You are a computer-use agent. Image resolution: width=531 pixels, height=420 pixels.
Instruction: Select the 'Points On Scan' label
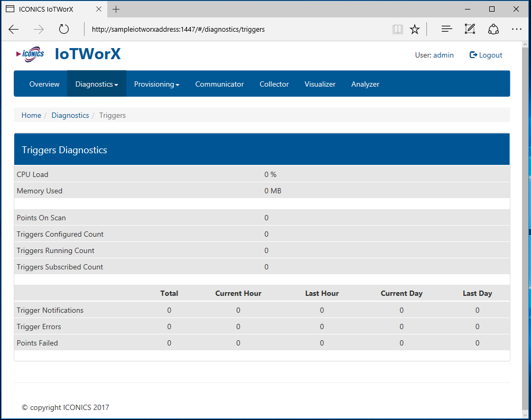[x=41, y=218]
